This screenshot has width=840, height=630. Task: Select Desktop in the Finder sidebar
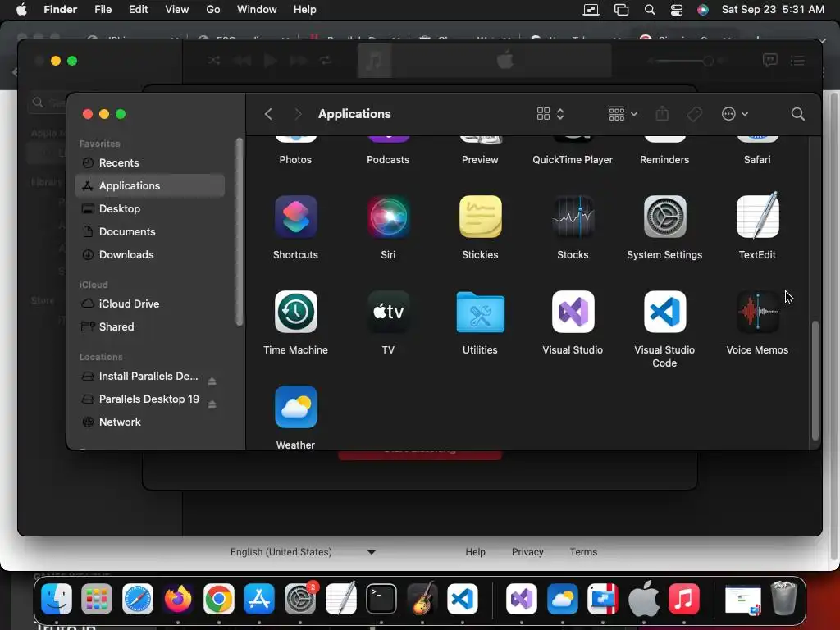[x=150, y=209]
